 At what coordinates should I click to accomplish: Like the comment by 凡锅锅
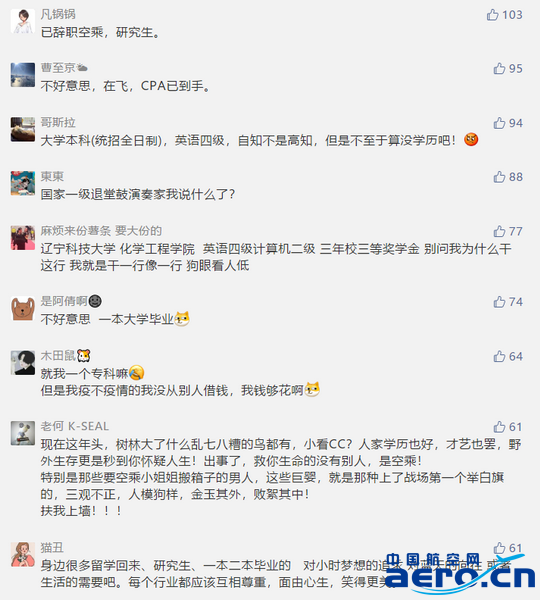pos(492,15)
